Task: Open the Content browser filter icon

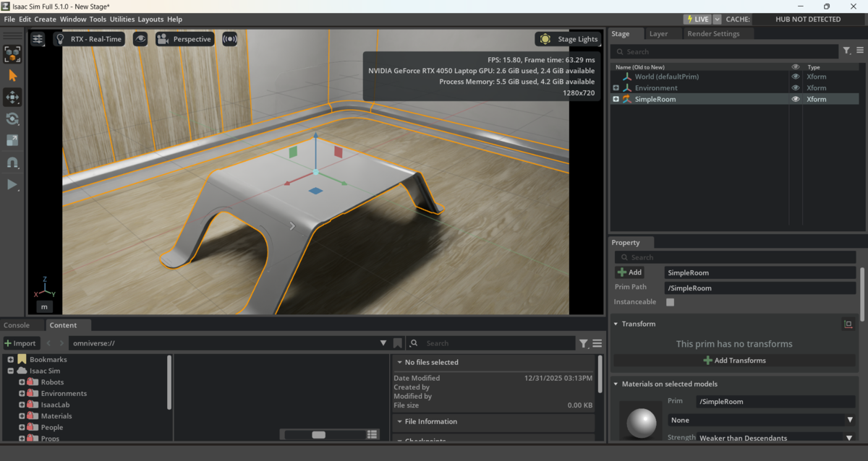Action: click(x=583, y=343)
